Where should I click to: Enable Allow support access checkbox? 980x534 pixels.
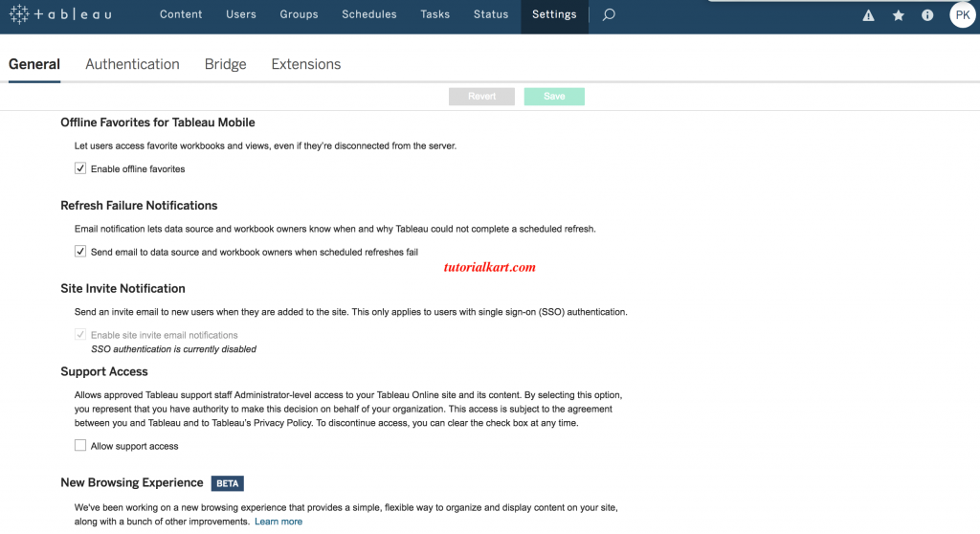[80, 446]
